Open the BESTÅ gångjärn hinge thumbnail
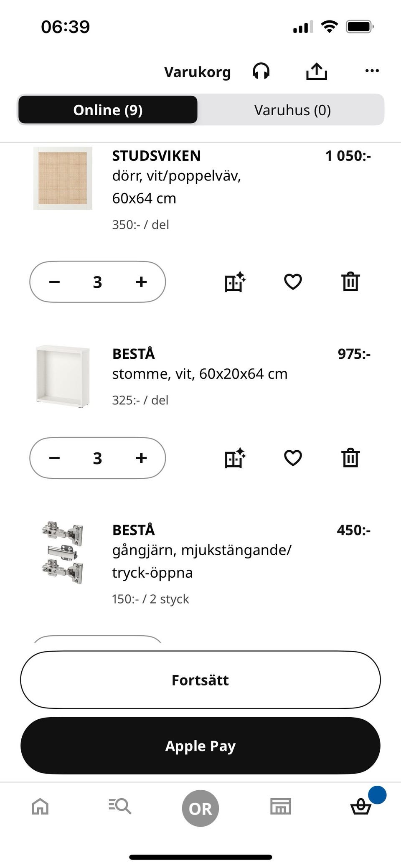 [x=63, y=552]
